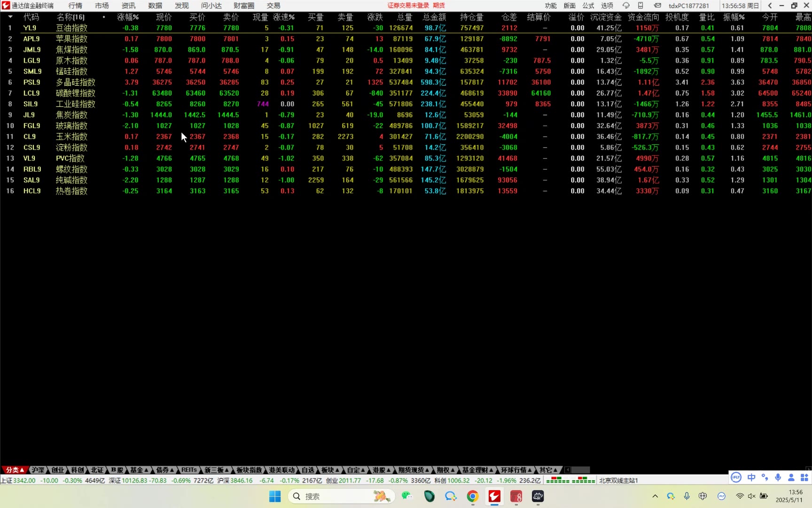This screenshot has height=508, width=812.
Task: Open the dark green shield taskbar icon
Action: (429, 496)
